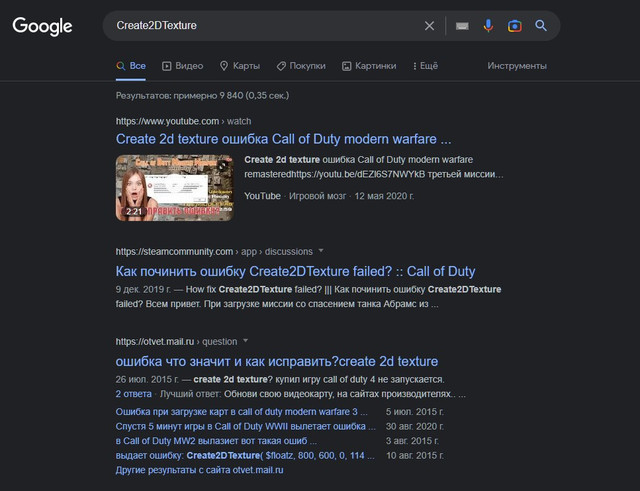Open the YouTube video thumbnail
The height and width of the screenshot is (491, 640).
174,186
